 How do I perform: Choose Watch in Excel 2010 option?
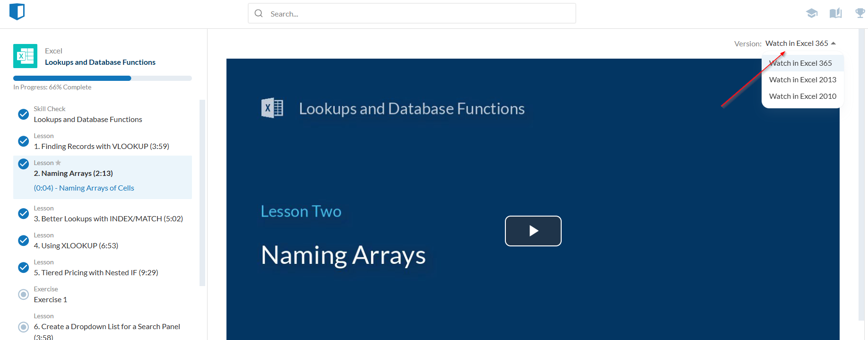[802, 96]
